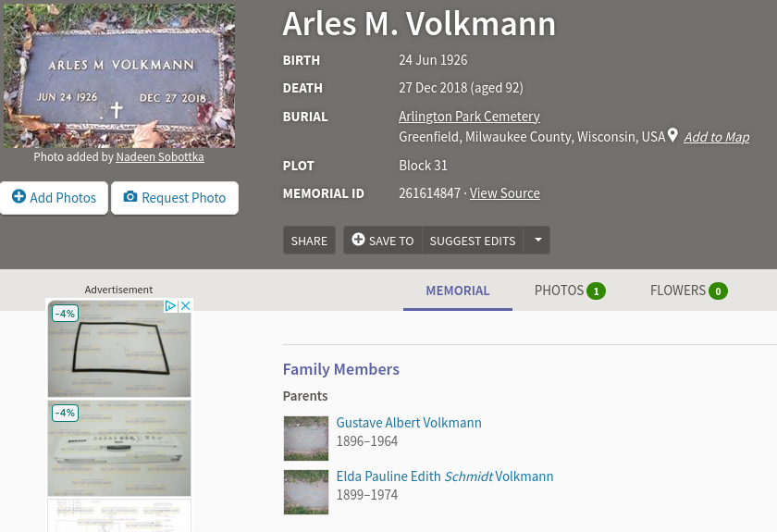Open the Flowers tab
This screenshot has width=777, height=532.
(x=677, y=291)
